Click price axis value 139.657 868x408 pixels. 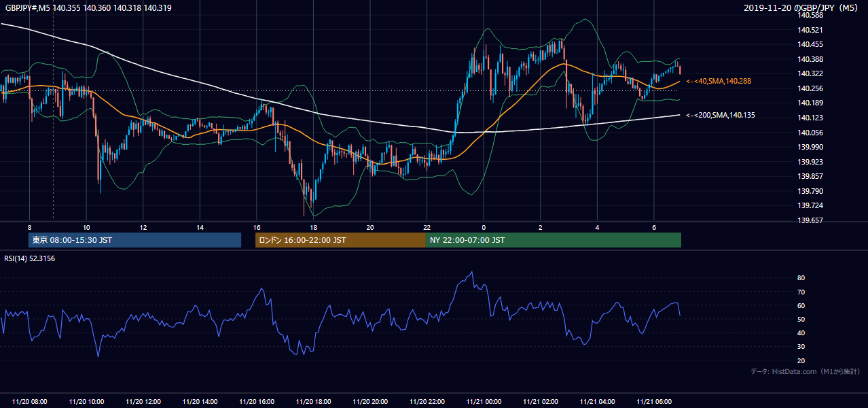[811, 220]
